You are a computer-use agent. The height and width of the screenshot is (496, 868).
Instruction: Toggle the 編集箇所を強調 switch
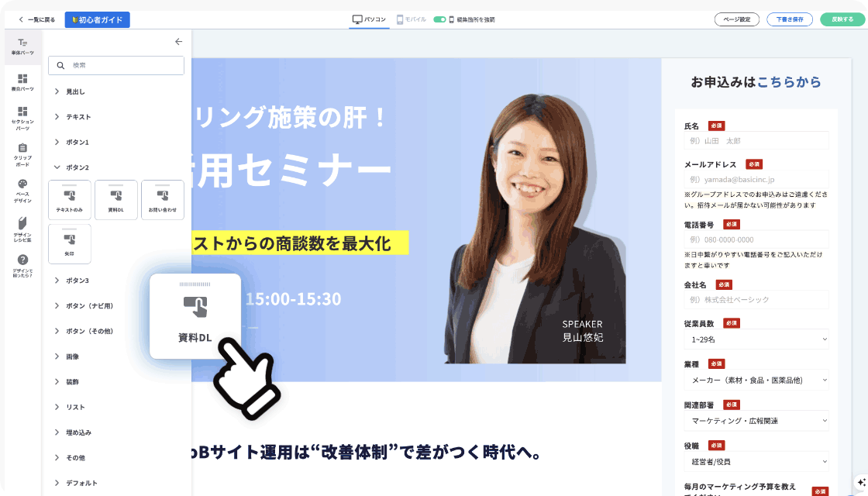(439, 19)
